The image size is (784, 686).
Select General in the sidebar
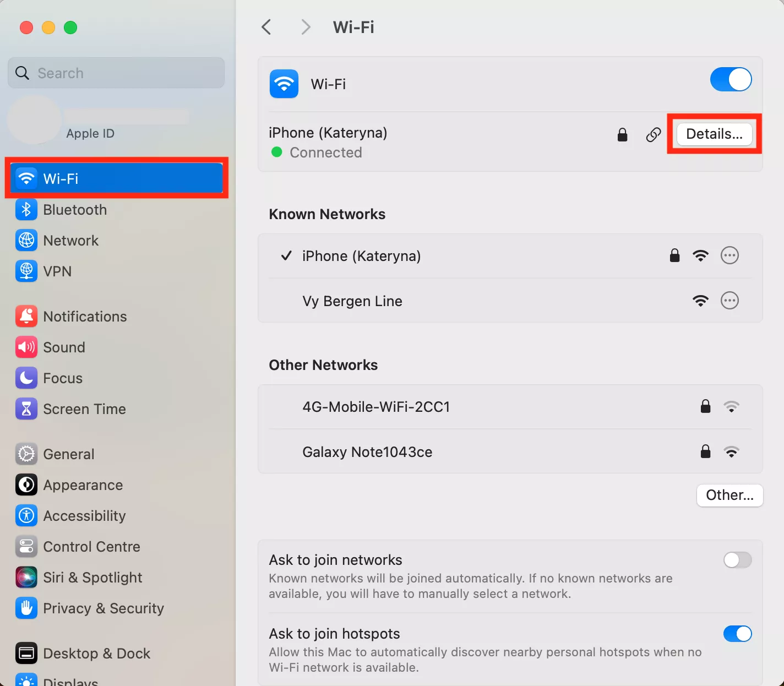[x=68, y=454]
